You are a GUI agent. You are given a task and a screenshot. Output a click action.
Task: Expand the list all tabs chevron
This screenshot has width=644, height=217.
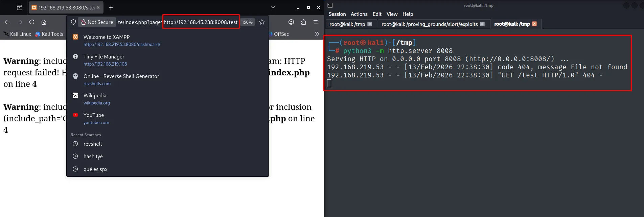273,7
